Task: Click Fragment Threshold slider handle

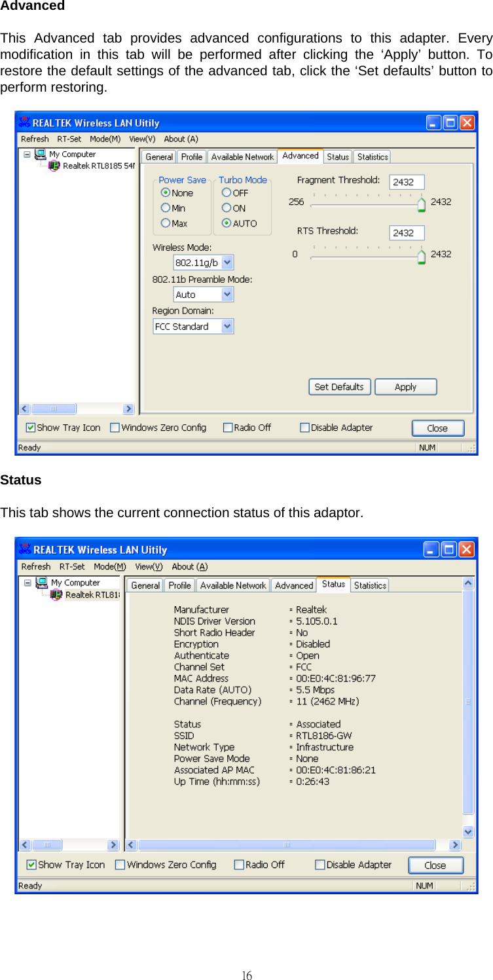Action: 421,204
